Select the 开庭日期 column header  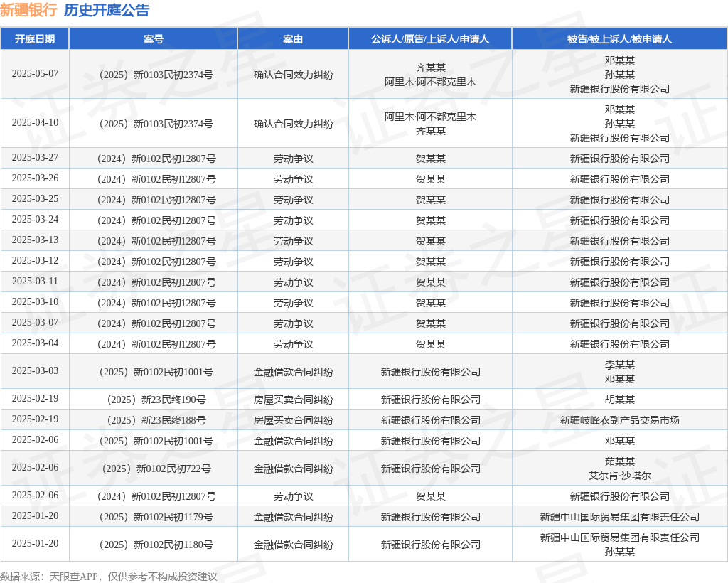[35, 39]
